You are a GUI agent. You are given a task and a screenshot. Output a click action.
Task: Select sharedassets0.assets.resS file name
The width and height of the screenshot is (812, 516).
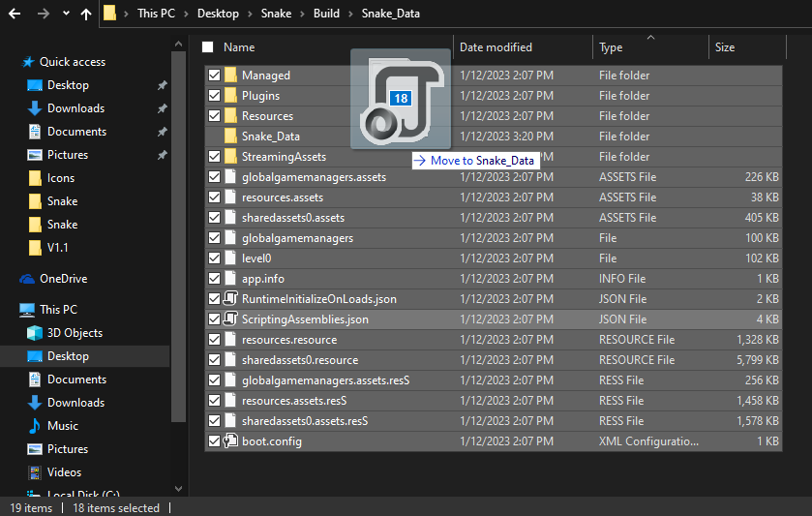coord(305,421)
